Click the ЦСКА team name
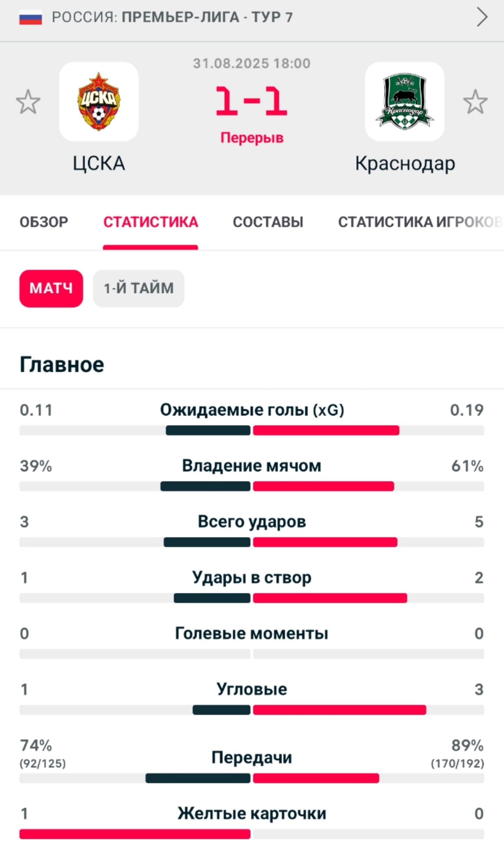 [x=99, y=163]
